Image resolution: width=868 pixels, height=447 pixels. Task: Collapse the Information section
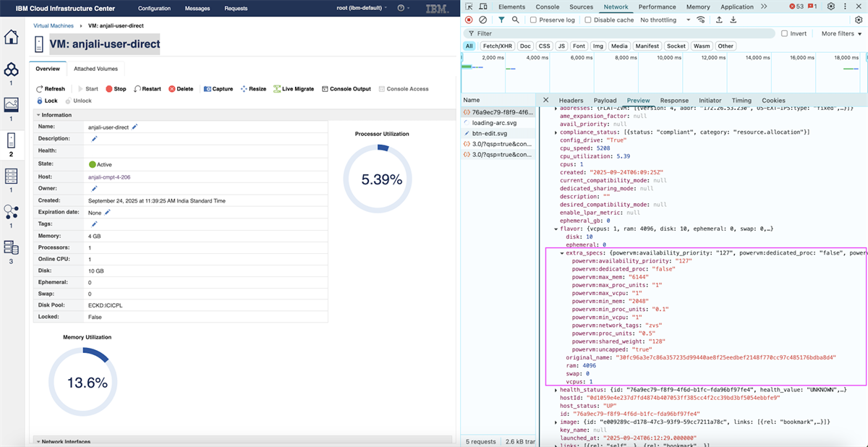(x=38, y=115)
